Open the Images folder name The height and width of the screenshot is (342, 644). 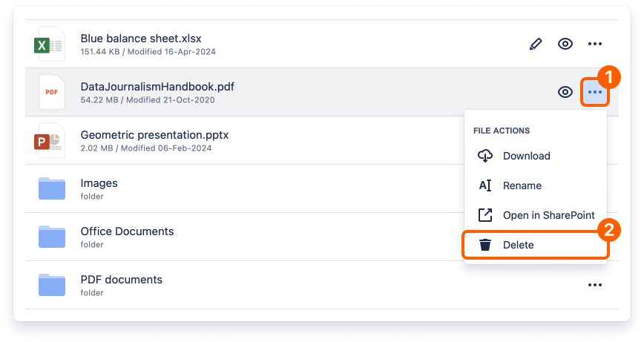99,183
